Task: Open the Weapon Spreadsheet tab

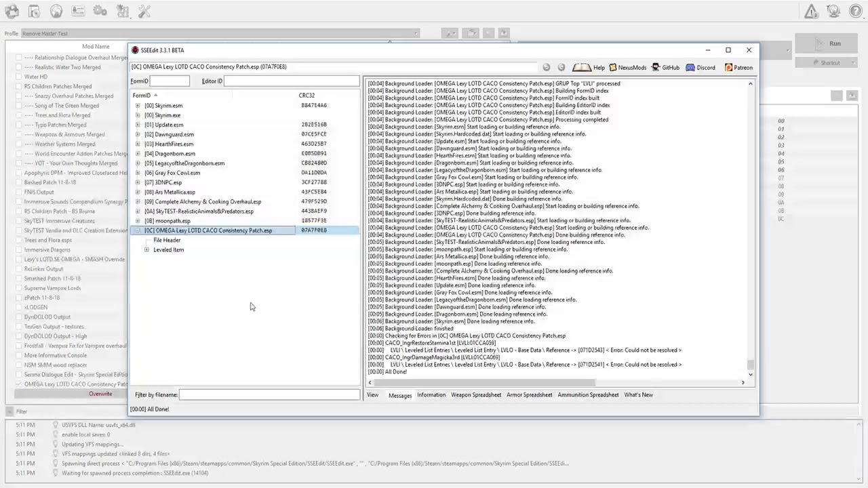Action: click(x=476, y=395)
